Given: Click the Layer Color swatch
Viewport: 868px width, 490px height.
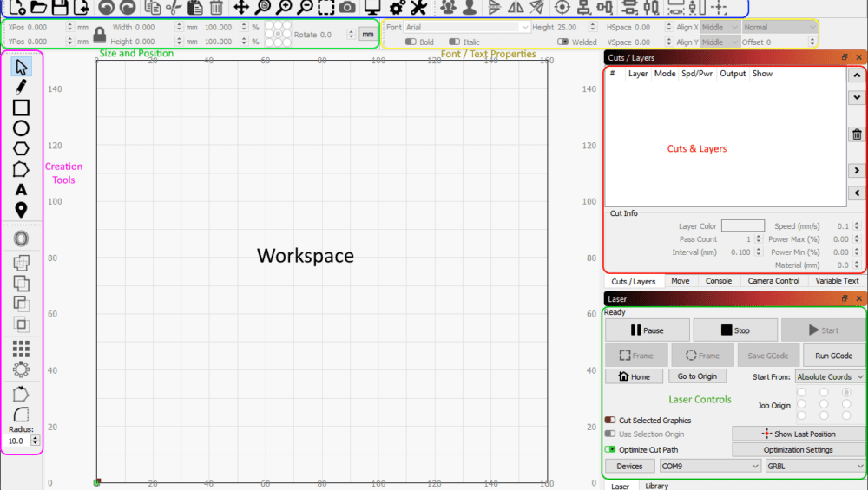Looking at the screenshot, I should (x=743, y=225).
